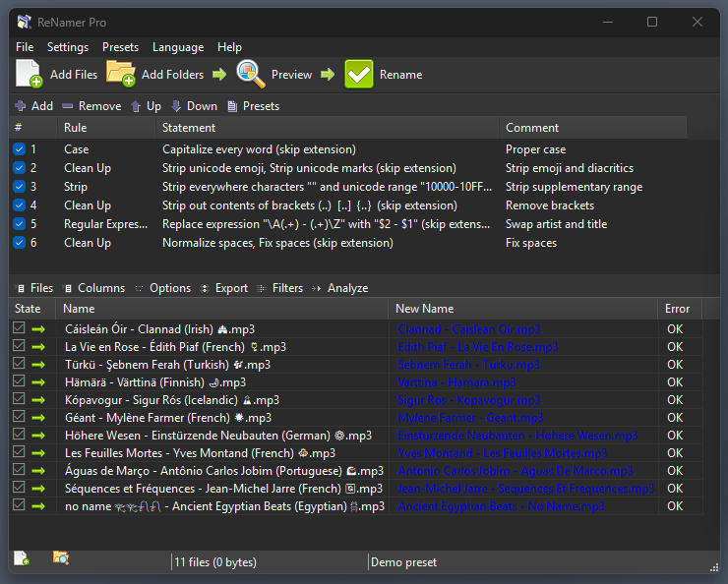Uncheck rule 3 Strip checkbox
The height and width of the screenshot is (584, 728).
19,187
